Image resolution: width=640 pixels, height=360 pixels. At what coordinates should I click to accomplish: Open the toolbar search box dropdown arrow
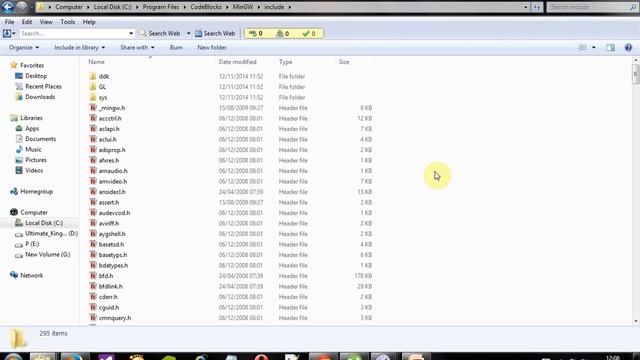pos(131,33)
